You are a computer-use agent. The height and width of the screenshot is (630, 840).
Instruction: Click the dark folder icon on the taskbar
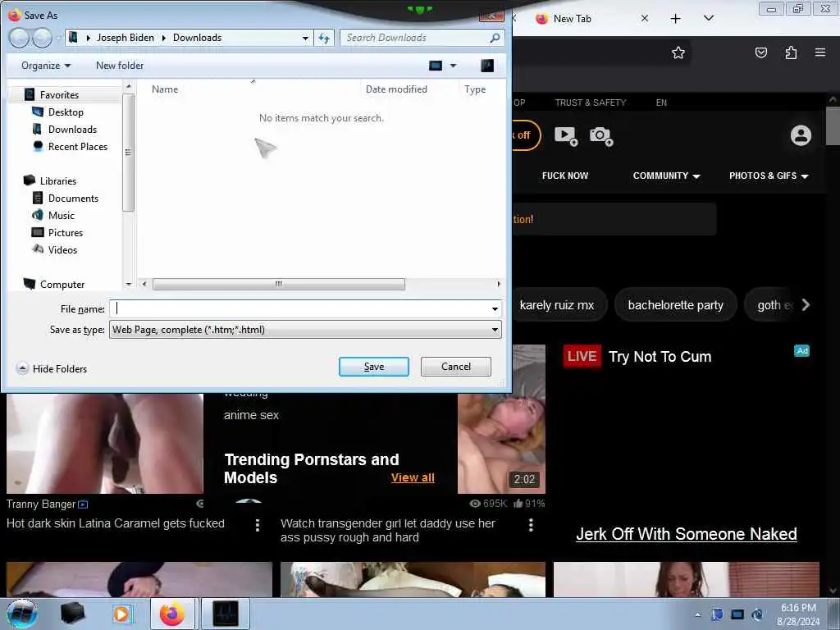point(72,614)
